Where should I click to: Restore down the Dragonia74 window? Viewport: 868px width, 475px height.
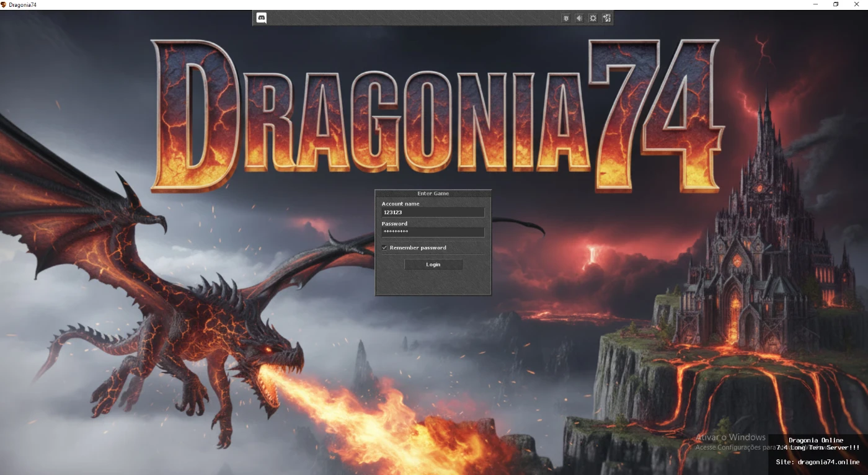(x=836, y=4)
